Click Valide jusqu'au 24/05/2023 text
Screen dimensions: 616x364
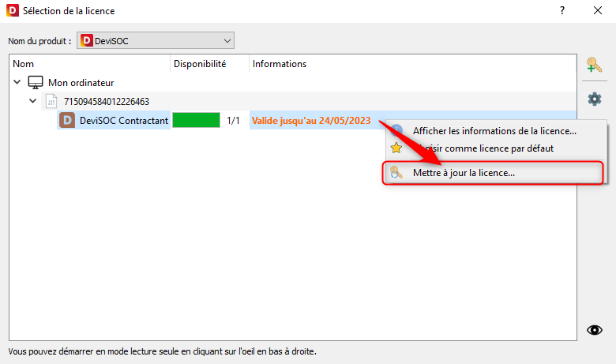[x=311, y=121]
